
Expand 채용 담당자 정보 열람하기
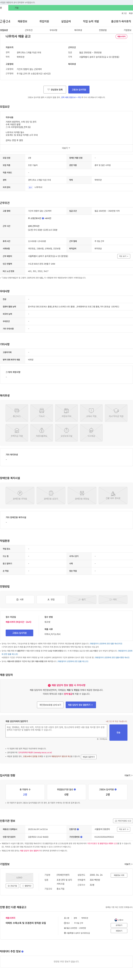[x=80, y=705]
